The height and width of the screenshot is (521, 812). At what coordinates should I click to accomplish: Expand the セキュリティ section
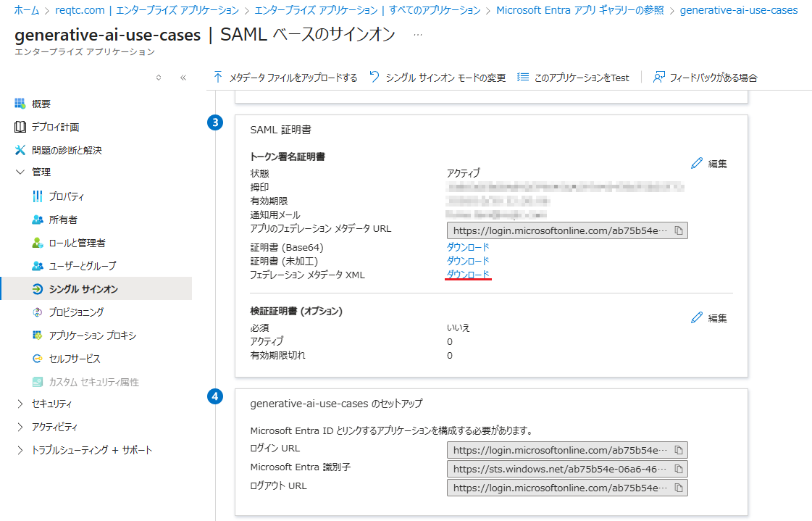coord(20,404)
